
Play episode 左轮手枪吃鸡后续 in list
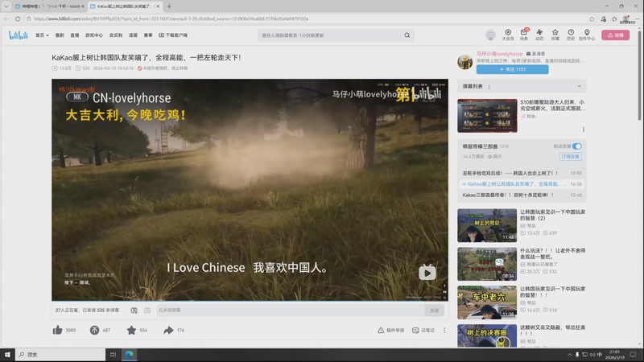(x=522, y=173)
